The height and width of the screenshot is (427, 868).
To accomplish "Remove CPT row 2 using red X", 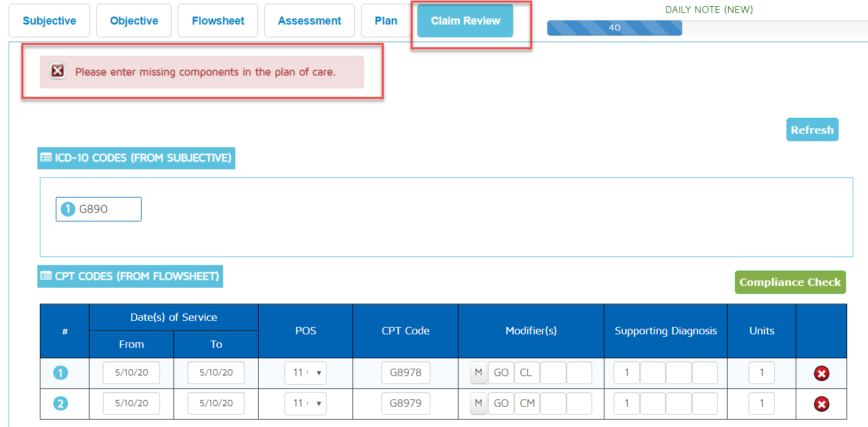I will click(821, 404).
